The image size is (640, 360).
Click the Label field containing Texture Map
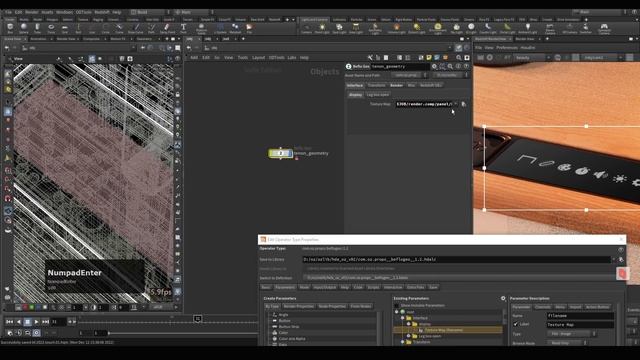(x=580, y=324)
